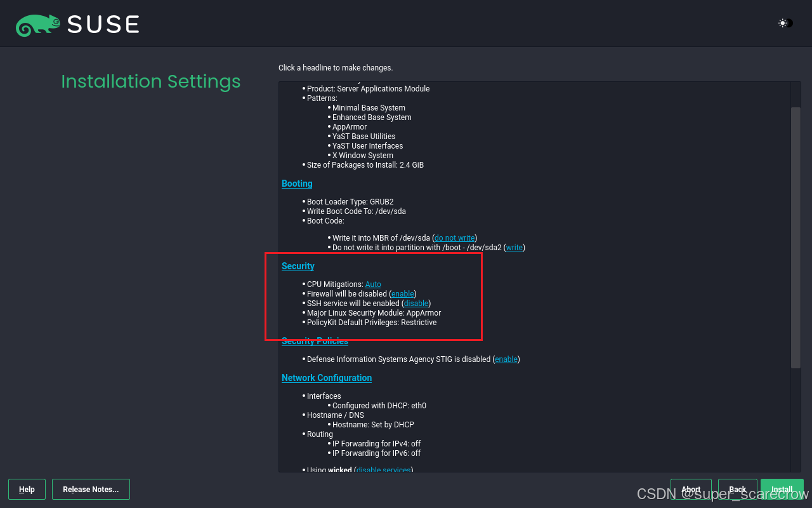
Task: Open the Security Policies headline
Action: (x=315, y=341)
